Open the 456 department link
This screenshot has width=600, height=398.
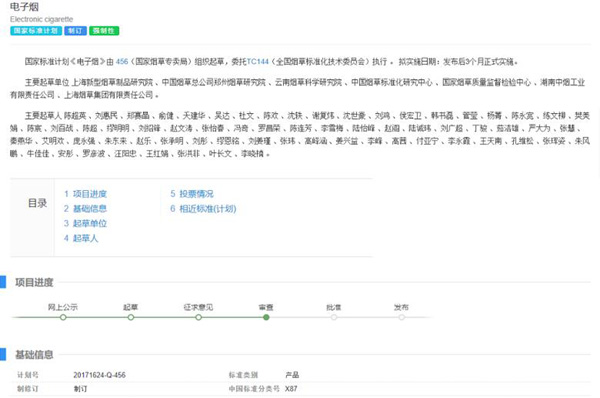point(122,62)
